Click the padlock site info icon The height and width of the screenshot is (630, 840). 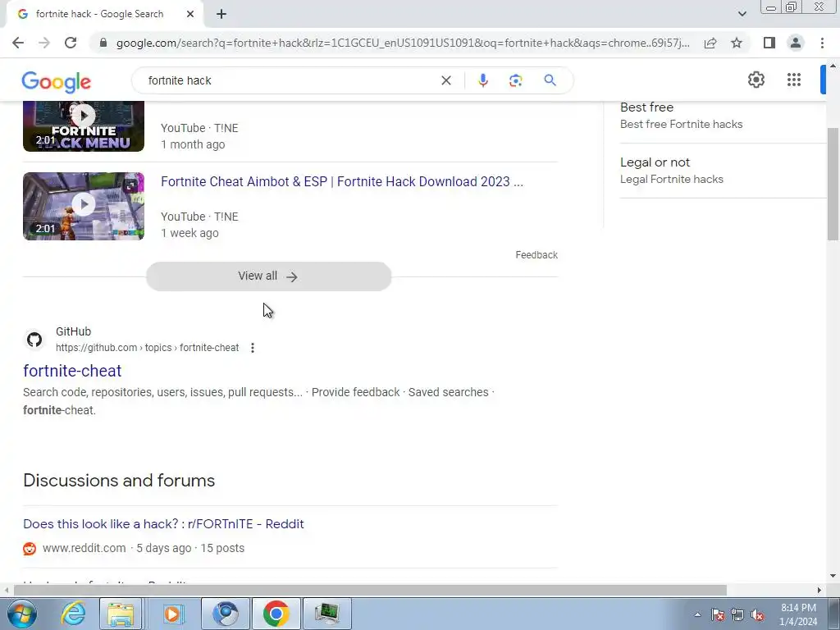pos(103,43)
